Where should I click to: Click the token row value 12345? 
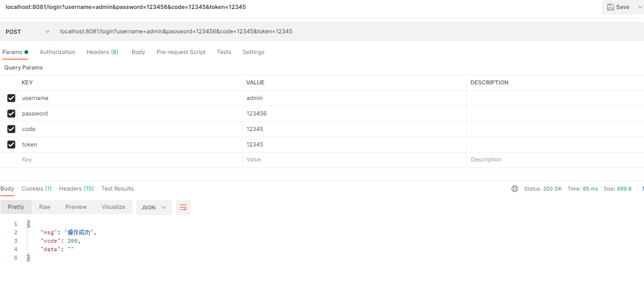354,145
